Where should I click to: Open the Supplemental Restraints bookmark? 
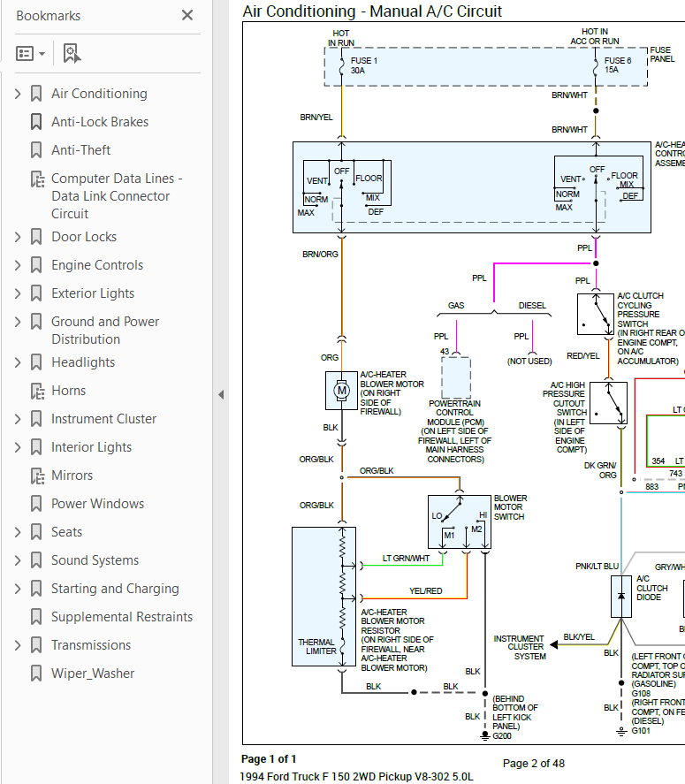click(x=122, y=616)
